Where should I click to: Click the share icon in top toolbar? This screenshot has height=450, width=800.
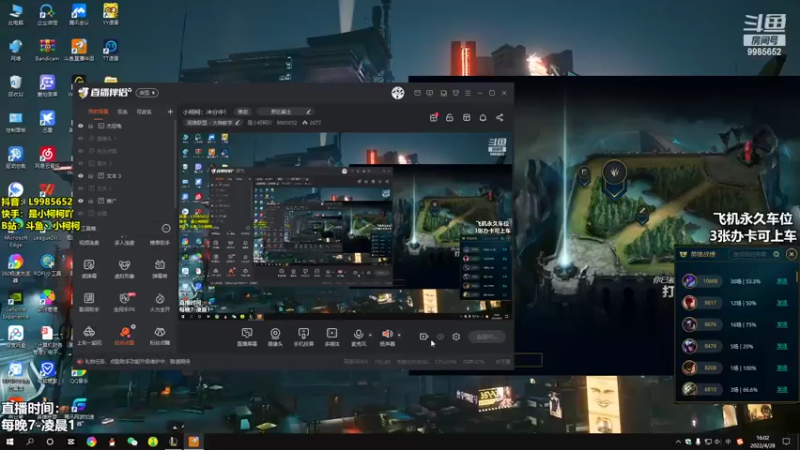499,117
